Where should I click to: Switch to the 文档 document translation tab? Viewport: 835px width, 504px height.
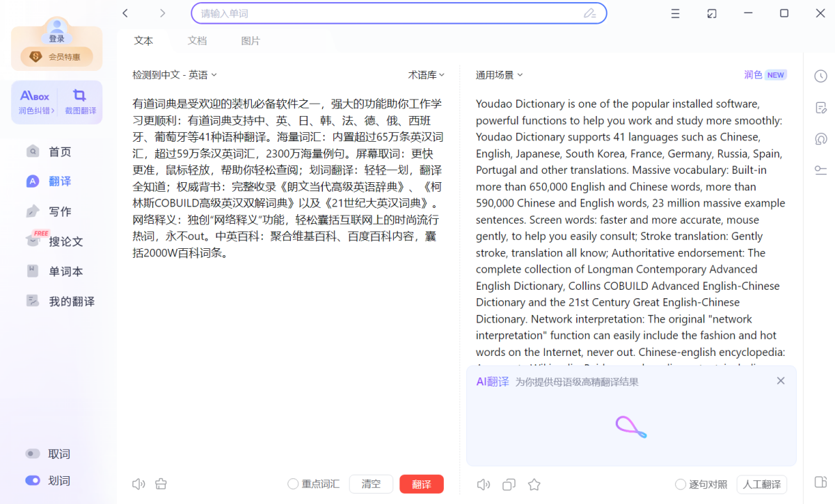tap(197, 40)
